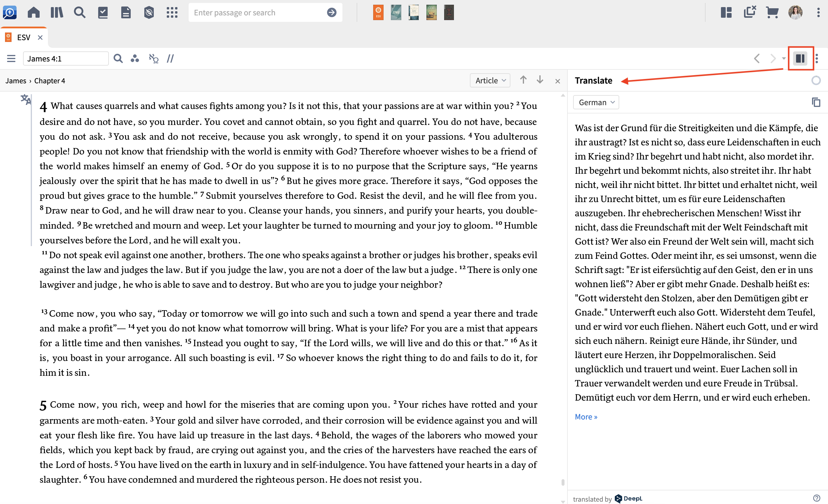Image resolution: width=828 pixels, height=504 pixels.
Task: Click the Chapter 4 breadcrumb
Action: click(50, 81)
